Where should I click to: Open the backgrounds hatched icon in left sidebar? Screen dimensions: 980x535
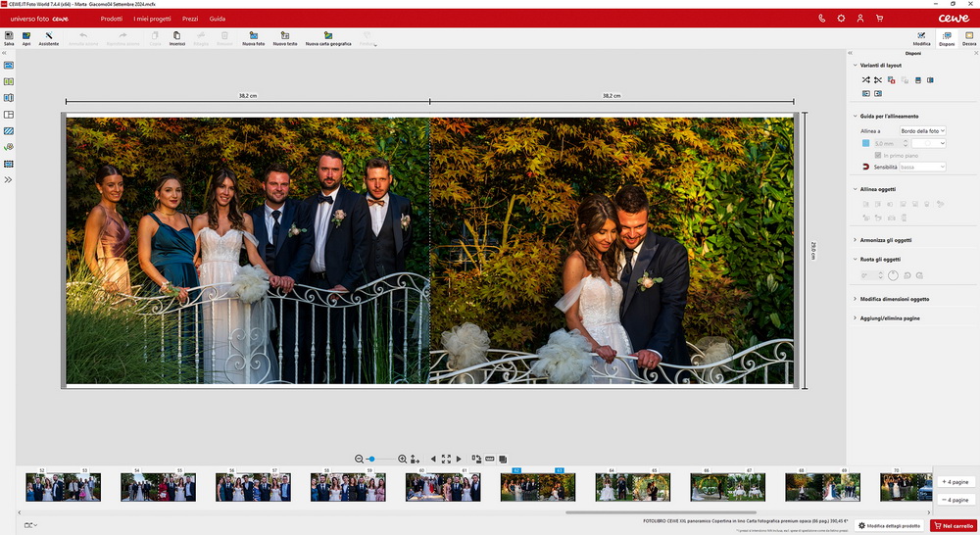[9, 131]
